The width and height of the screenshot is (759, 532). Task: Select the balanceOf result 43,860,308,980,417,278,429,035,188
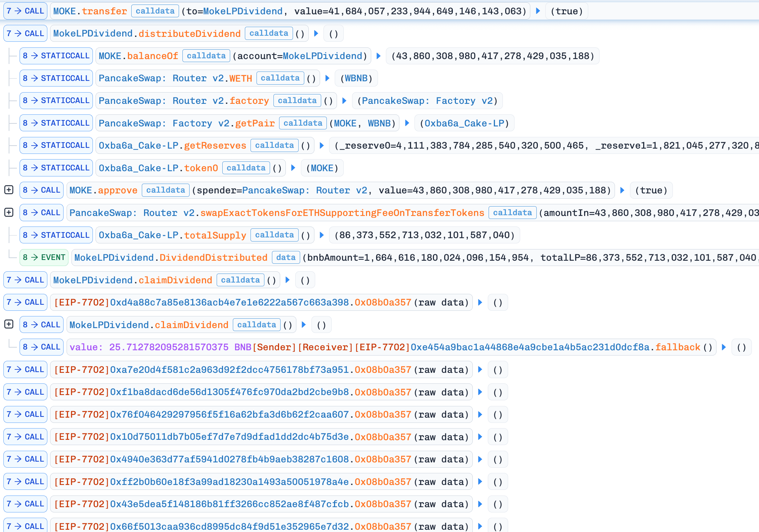coord(492,56)
